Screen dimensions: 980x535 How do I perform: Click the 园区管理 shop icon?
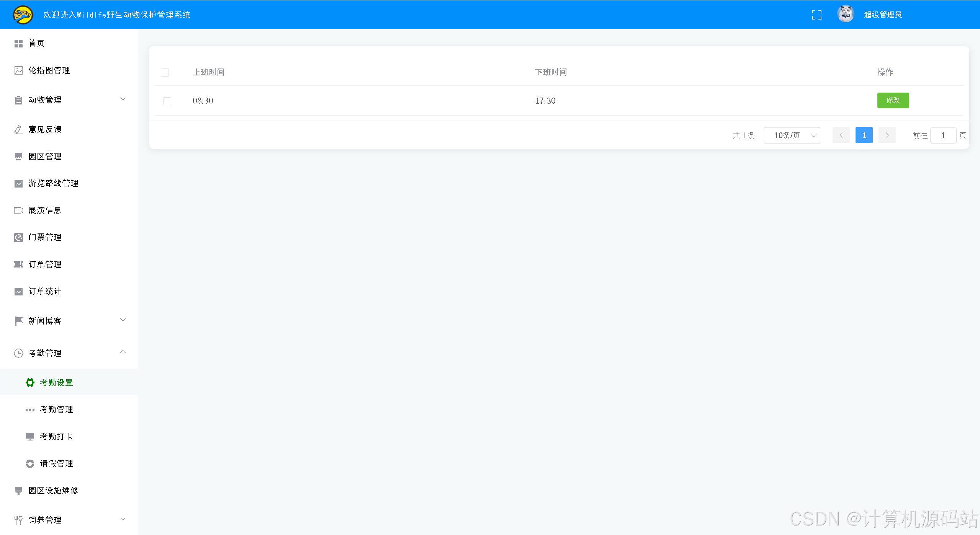(x=18, y=157)
